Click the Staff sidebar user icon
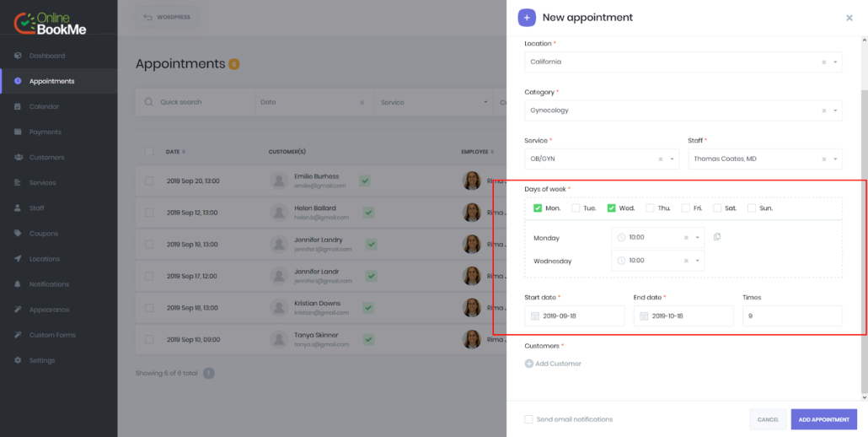The height and width of the screenshot is (437, 868). click(x=18, y=208)
